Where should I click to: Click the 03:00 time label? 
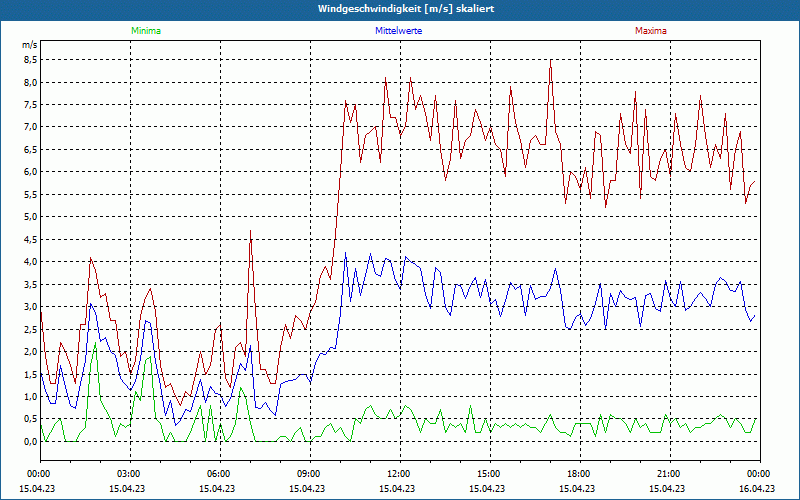pyautogui.click(x=127, y=474)
